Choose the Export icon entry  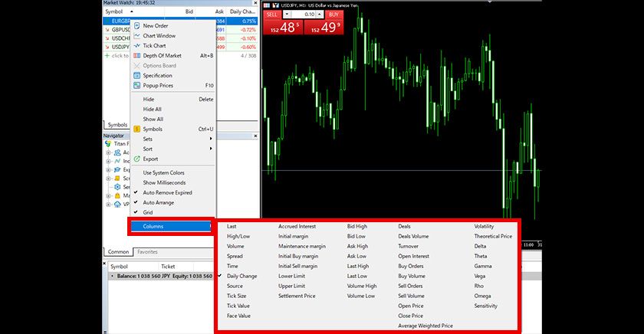click(136, 159)
